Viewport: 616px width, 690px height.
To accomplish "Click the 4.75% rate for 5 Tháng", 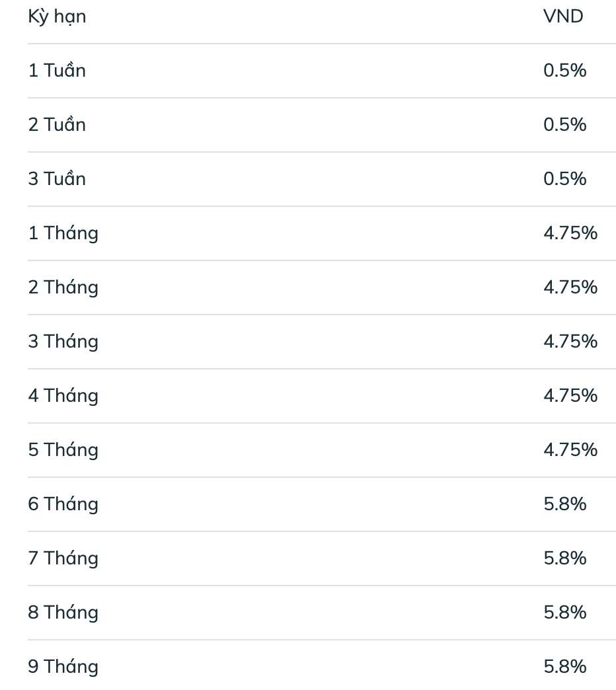I will (570, 450).
